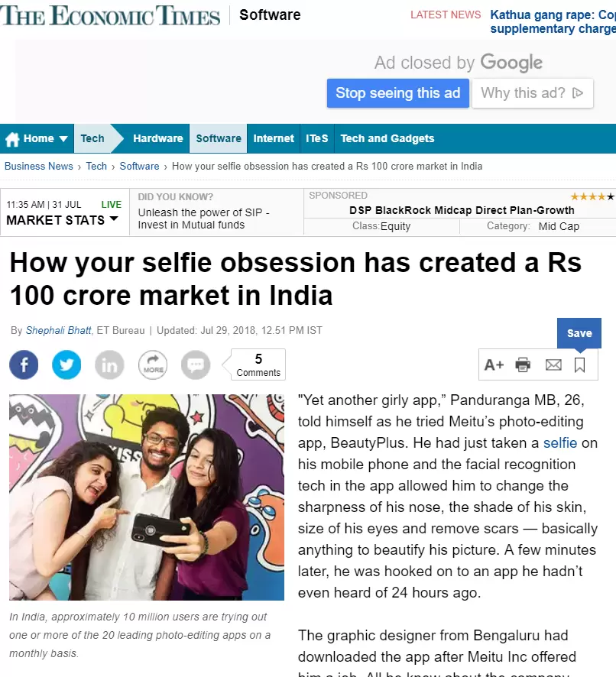The height and width of the screenshot is (677, 616).
Task: Bookmark the article with bookmark icon
Action: [x=580, y=364]
